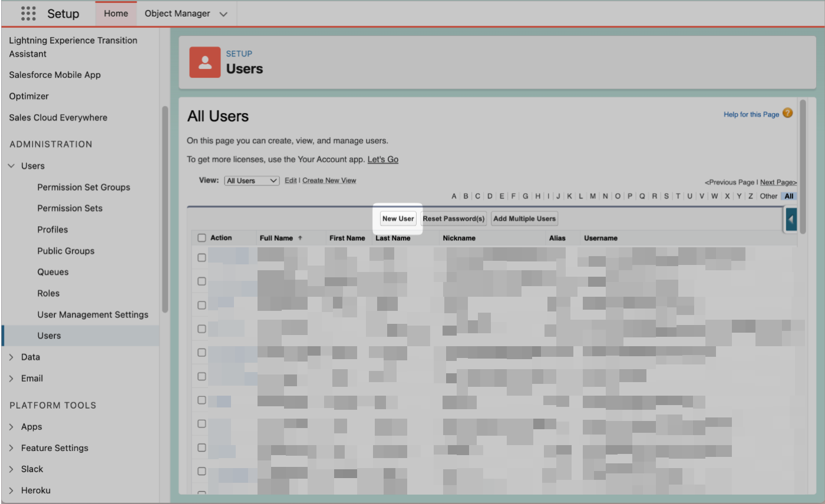Click Help for this Page link
Viewport: 825px width, 504px height.
[x=751, y=114]
